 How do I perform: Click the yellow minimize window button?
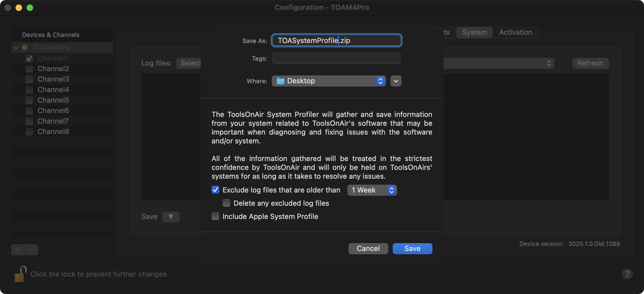tap(19, 8)
